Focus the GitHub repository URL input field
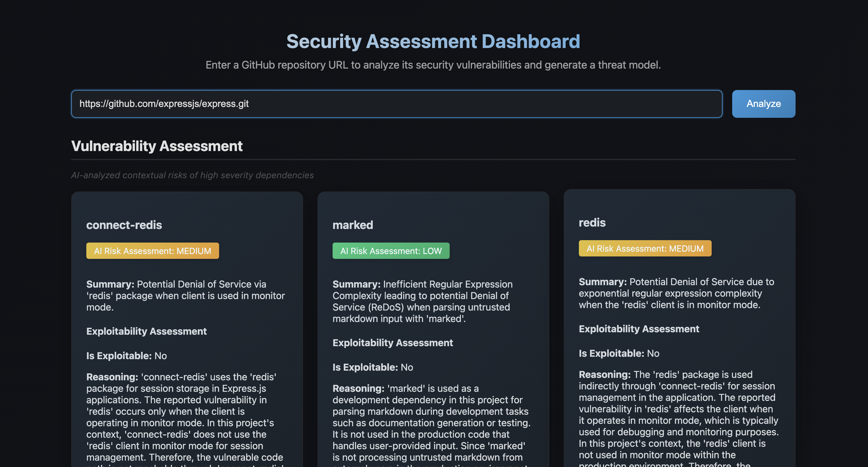 click(x=397, y=104)
